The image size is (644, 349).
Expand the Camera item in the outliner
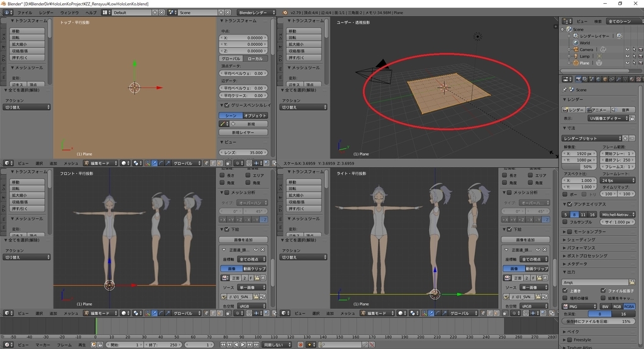click(x=569, y=50)
